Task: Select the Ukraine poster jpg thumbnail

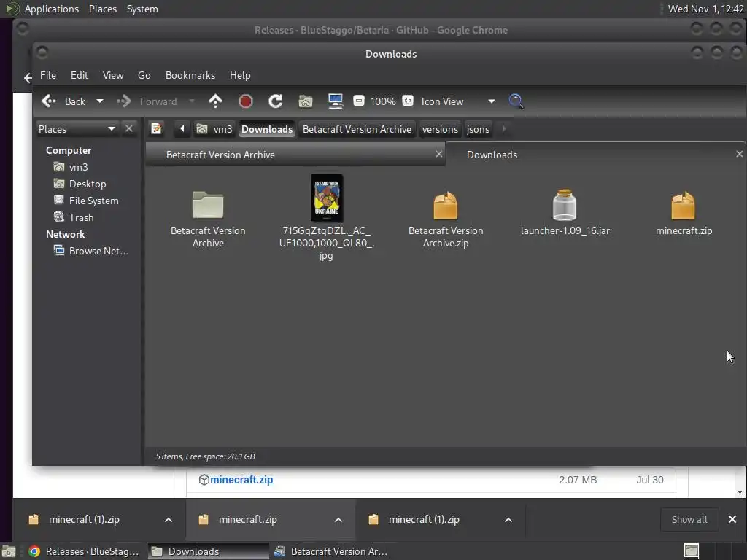Action: [x=327, y=198]
